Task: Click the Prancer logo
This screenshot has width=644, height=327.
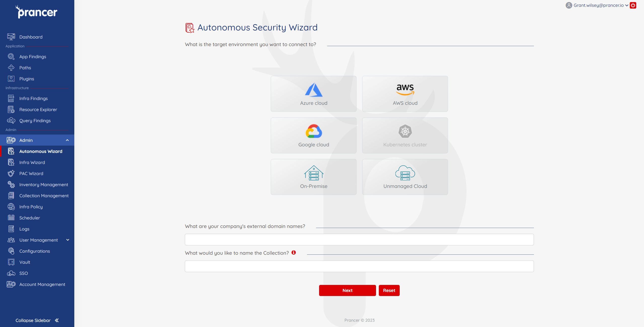Action: point(37,12)
